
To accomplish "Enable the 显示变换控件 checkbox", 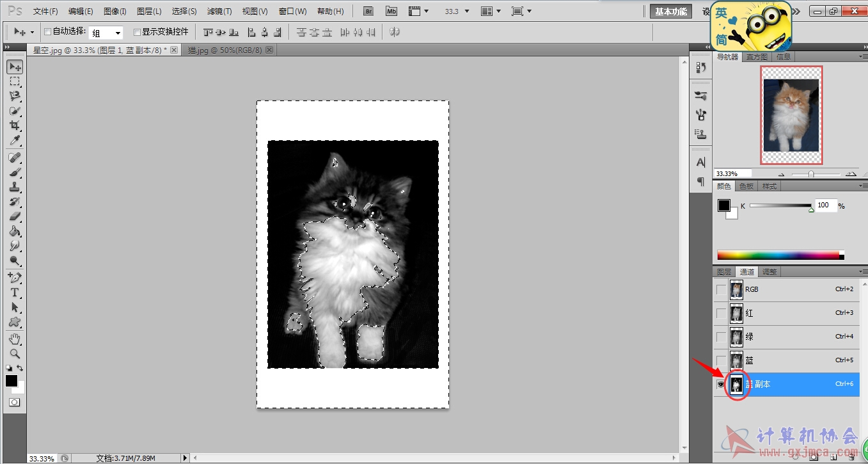I will point(137,32).
